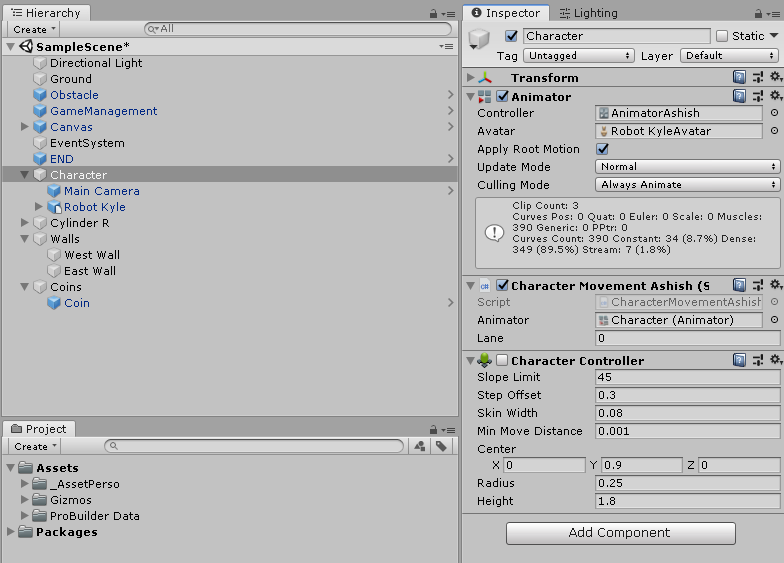This screenshot has height=563, width=784.
Task: Open the Project Create menu
Action: click(x=35, y=446)
